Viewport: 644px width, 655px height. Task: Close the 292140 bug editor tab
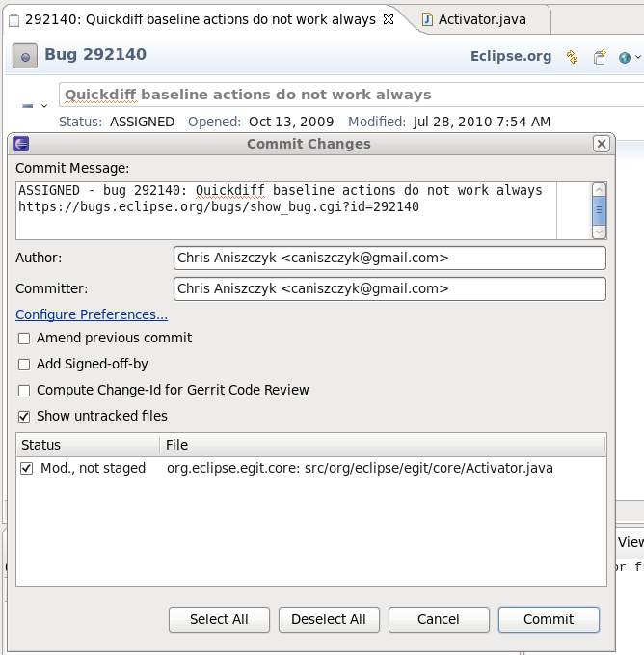(x=389, y=19)
